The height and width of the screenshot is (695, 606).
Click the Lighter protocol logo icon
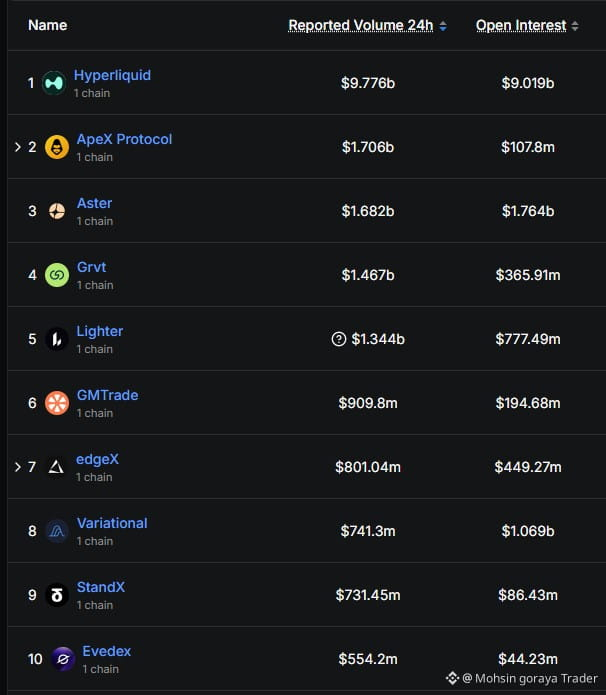click(57, 339)
